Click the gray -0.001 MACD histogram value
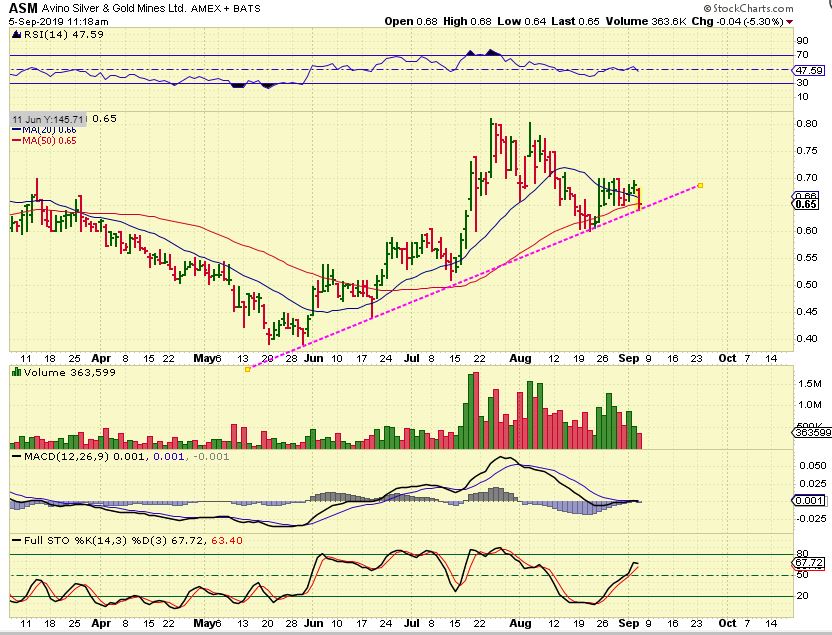 click(211, 457)
